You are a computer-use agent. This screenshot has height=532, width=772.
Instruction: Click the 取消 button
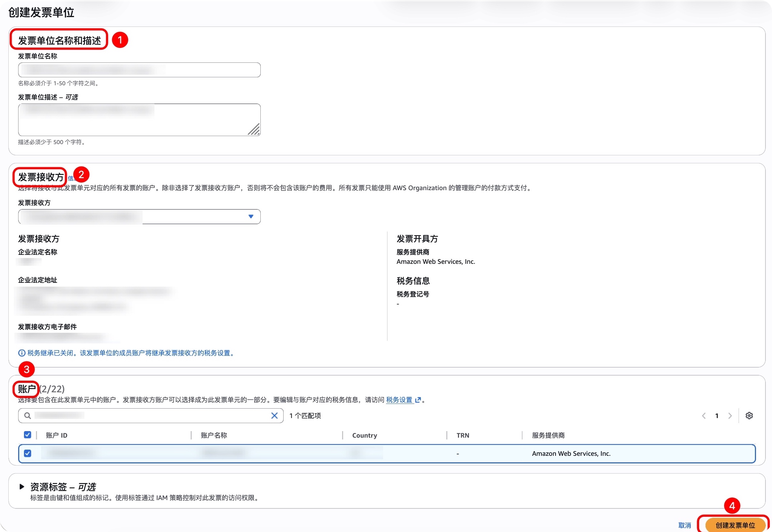click(x=684, y=525)
